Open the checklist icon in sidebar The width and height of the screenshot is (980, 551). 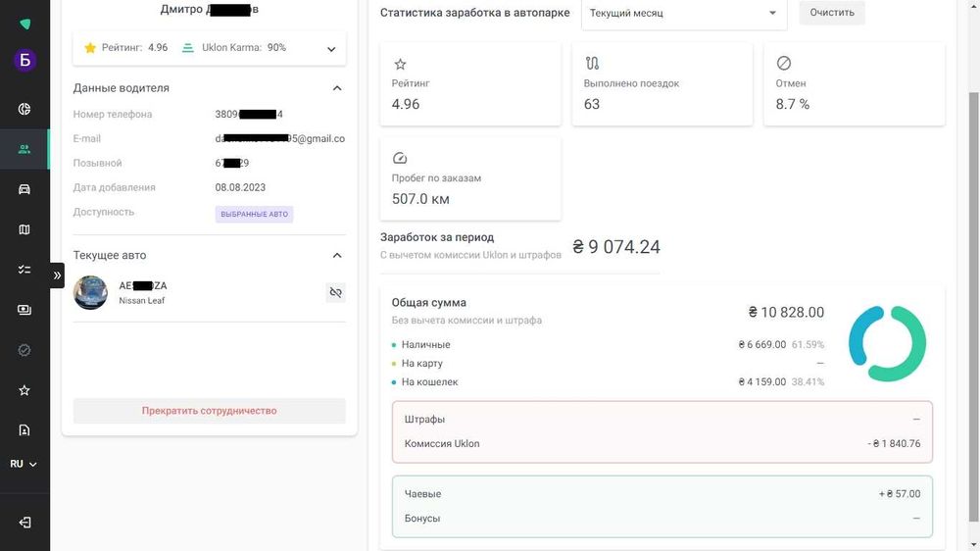tap(24, 270)
